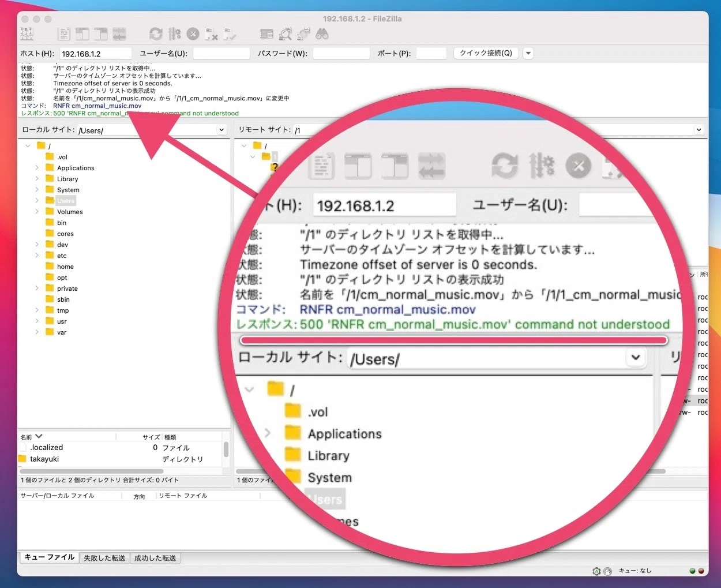
Task: Toggle the filename filters magnifier icon
Action: 285,34
